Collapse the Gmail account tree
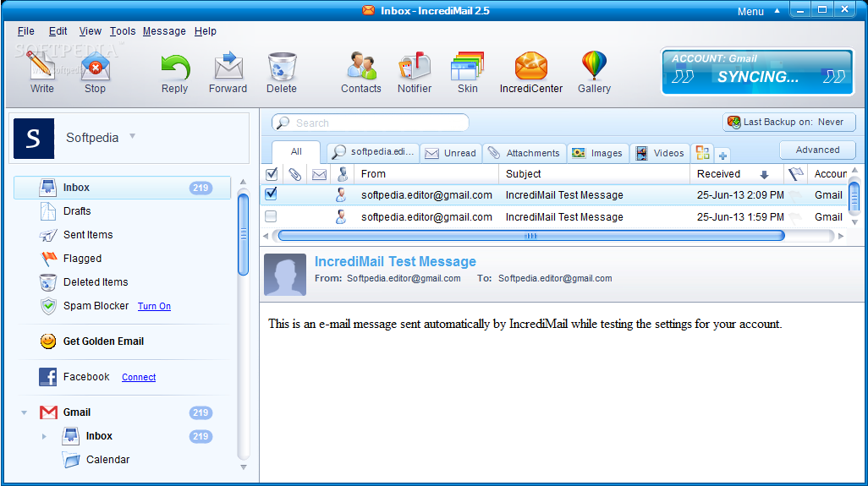The height and width of the screenshot is (486, 868). (24, 412)
